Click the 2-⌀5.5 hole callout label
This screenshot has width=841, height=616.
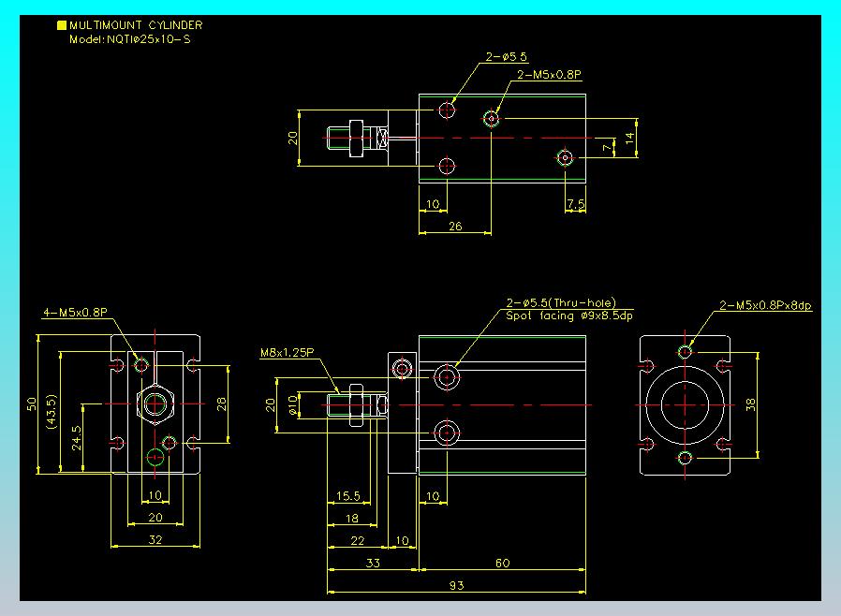507,57
